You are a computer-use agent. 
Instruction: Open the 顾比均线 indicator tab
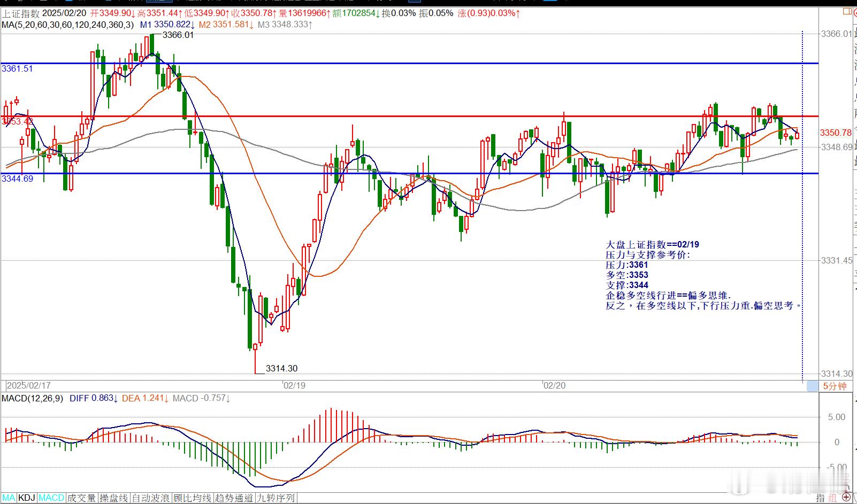click(193, 498)
